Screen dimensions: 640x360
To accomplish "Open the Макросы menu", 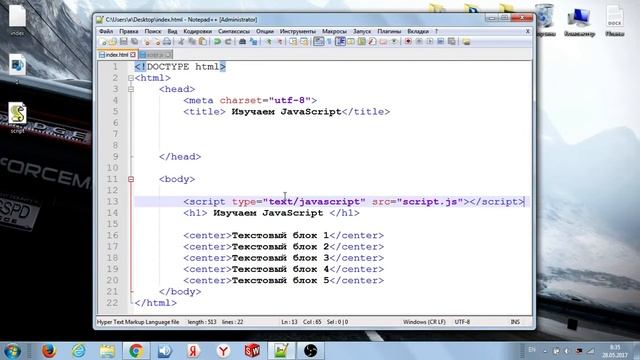I will point(334,31).
